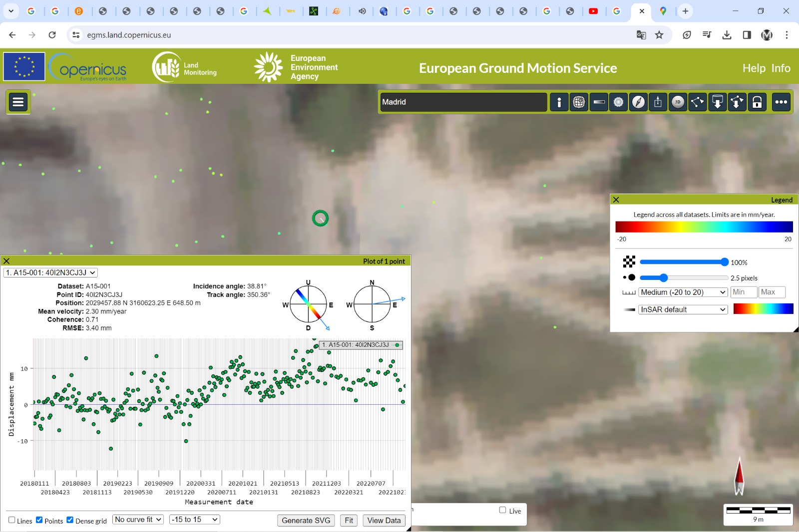Open the hamburger main menu
799x532 pixels.
coord(18,102)
